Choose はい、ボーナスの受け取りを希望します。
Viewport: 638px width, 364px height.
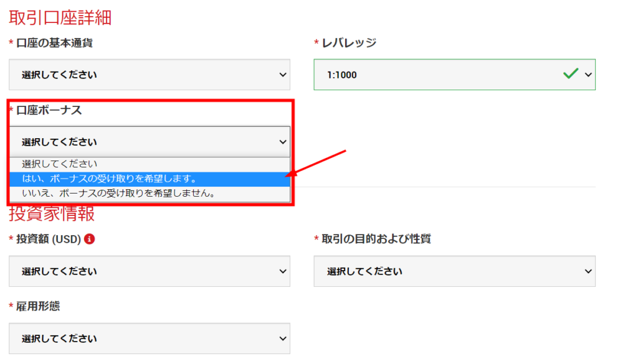click(x=150, y=179)
